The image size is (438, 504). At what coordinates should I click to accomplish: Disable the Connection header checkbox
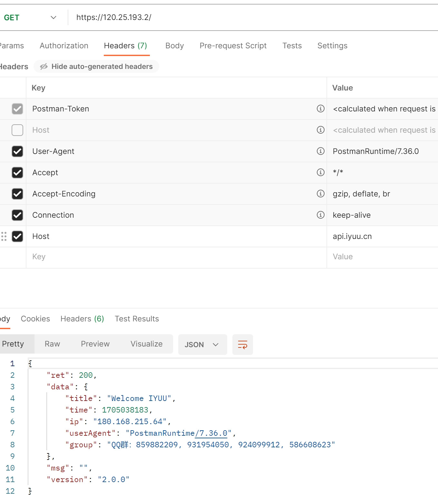click(x=17, y=215)
